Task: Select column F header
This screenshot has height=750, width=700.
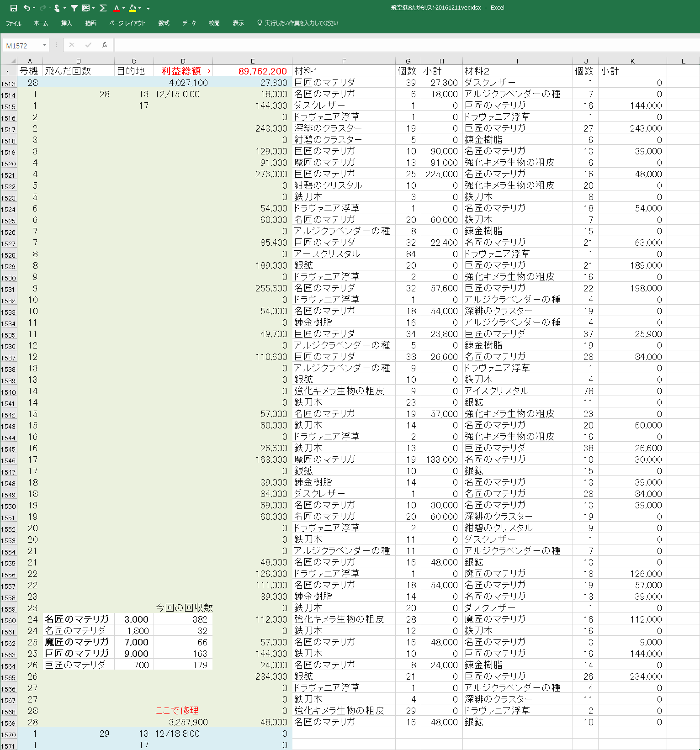Action: [344, 61]
